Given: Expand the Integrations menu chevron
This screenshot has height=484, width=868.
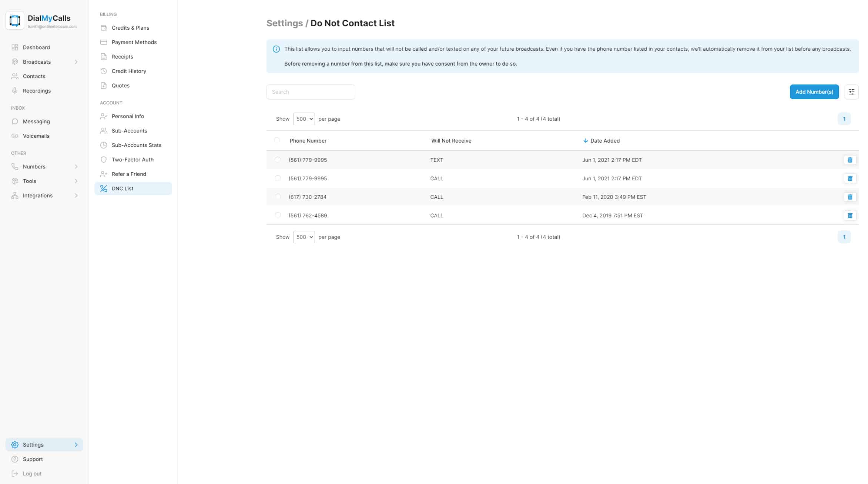Looking at the screenshot, I should 76,196.
